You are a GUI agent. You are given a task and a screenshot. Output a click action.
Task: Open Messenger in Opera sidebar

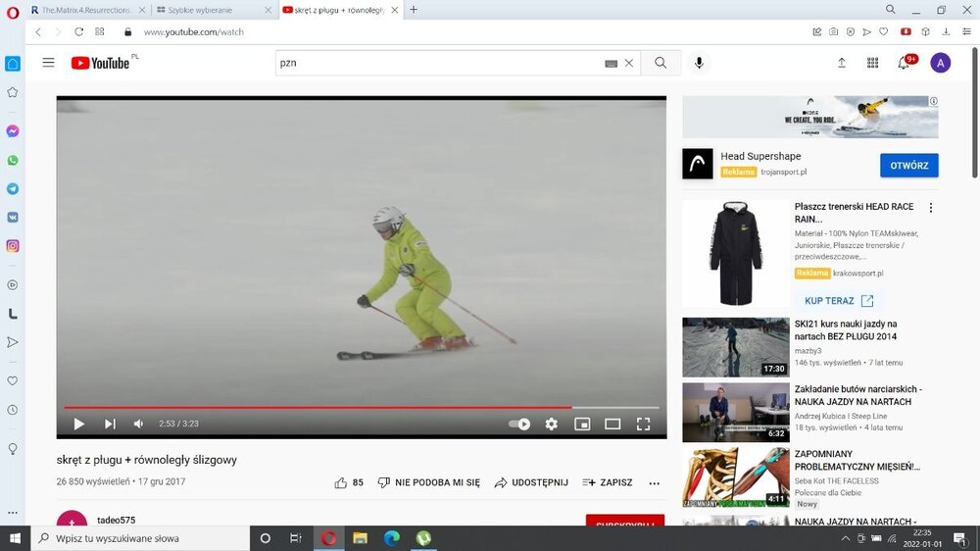pos(13,130)
